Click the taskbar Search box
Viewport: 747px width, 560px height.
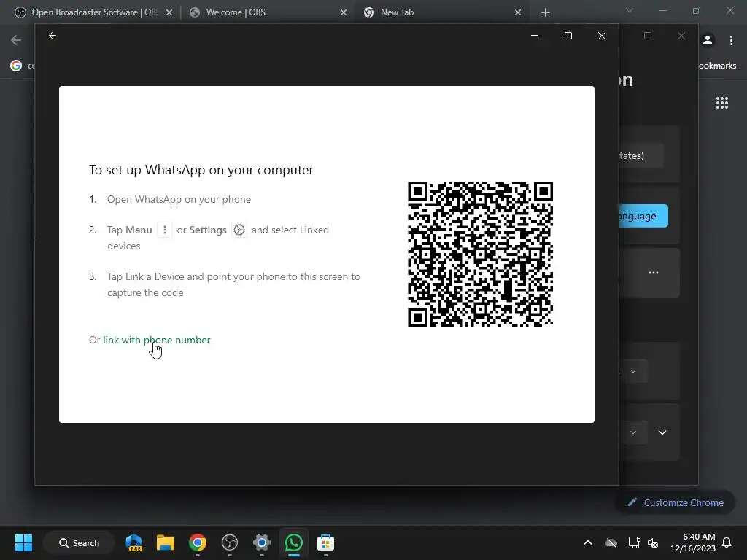tap(79, 542)
